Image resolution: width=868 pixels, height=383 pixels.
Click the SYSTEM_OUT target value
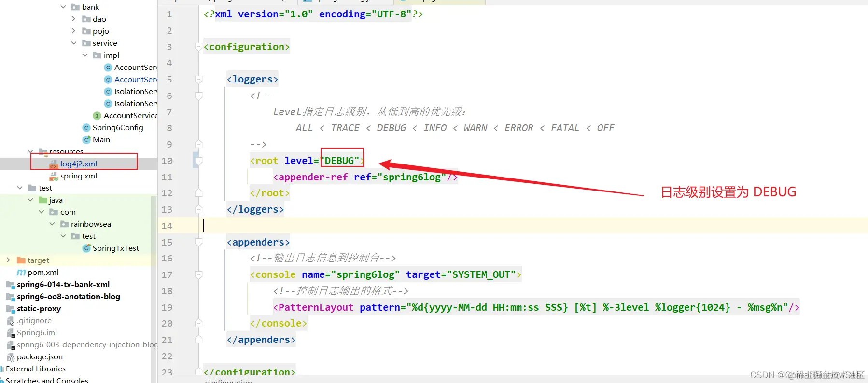coord(481,274)
